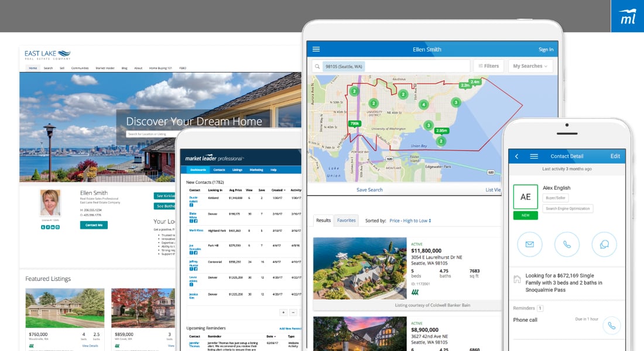This screenshot has height=351, width=644.
Task: Open the Help tab in Market Leader
Action: point(273,170)
